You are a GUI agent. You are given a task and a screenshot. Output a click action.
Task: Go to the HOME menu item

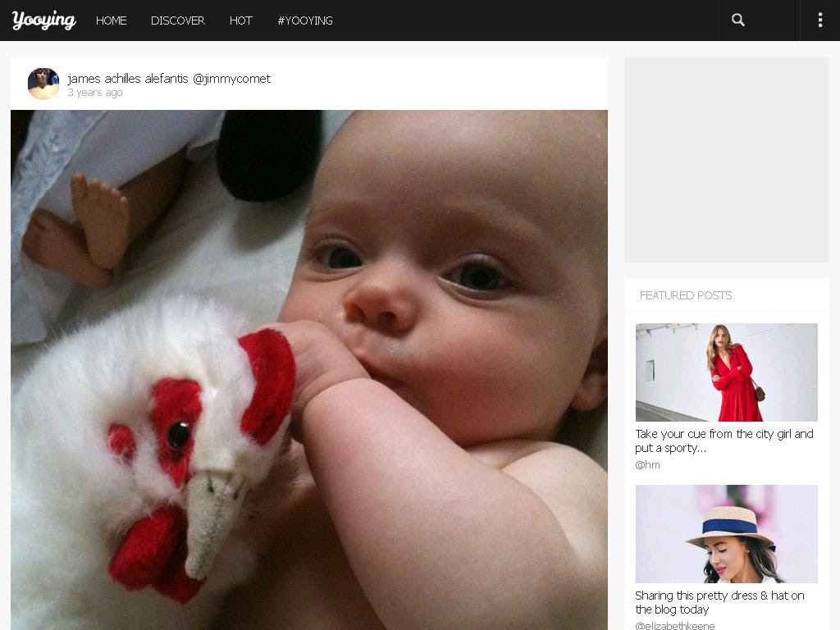[111, 21]
